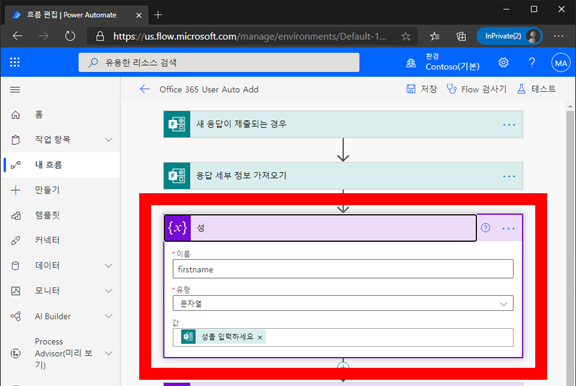Save the flow with 저장
576x386 pixels.
pos(421,89)
